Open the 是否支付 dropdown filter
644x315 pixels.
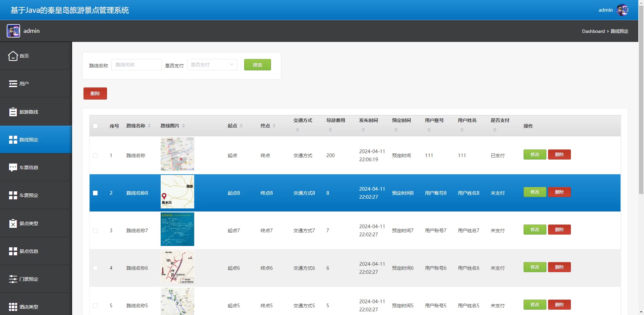point(212,65)
